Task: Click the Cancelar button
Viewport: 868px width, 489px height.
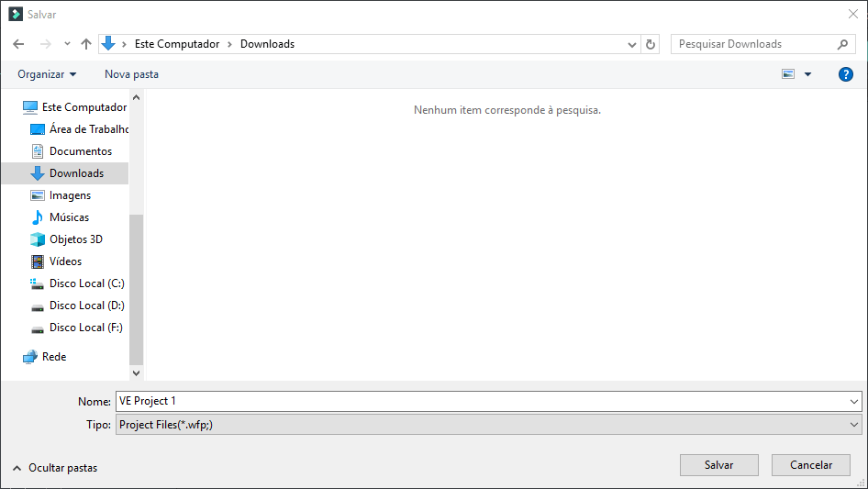Action: (x=811, y=465)
